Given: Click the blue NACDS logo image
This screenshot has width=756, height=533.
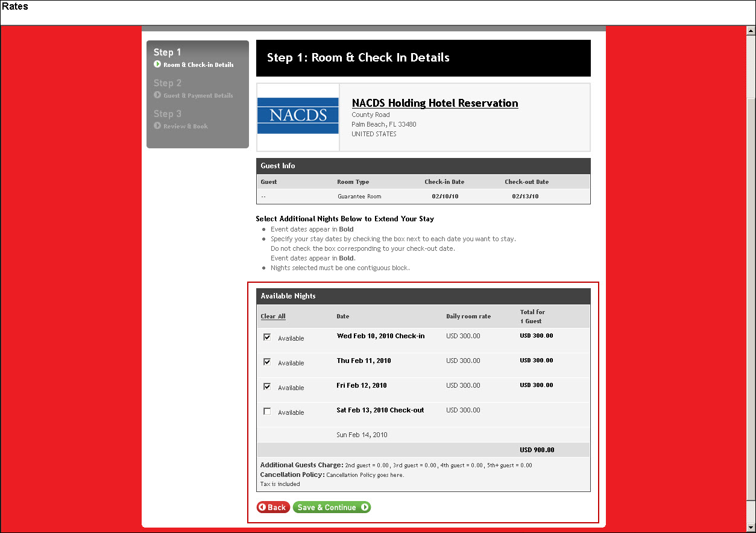Looking at the screenshot, I should 298,116.
